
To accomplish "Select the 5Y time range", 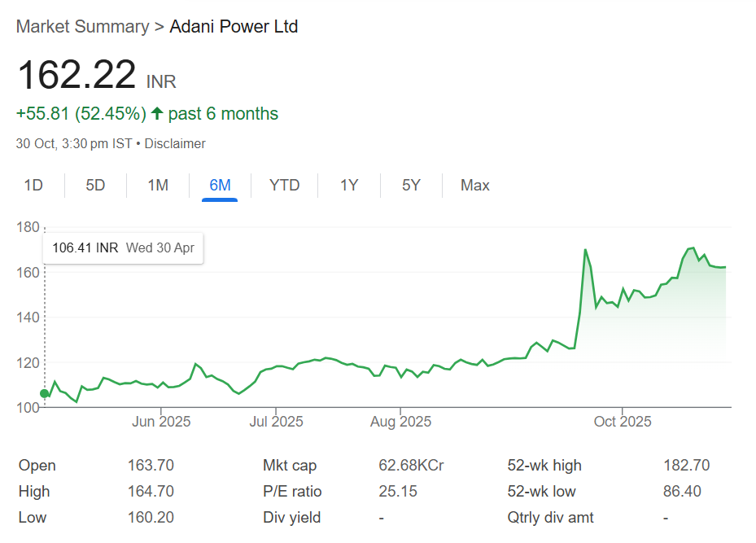I will pos(411,186).
